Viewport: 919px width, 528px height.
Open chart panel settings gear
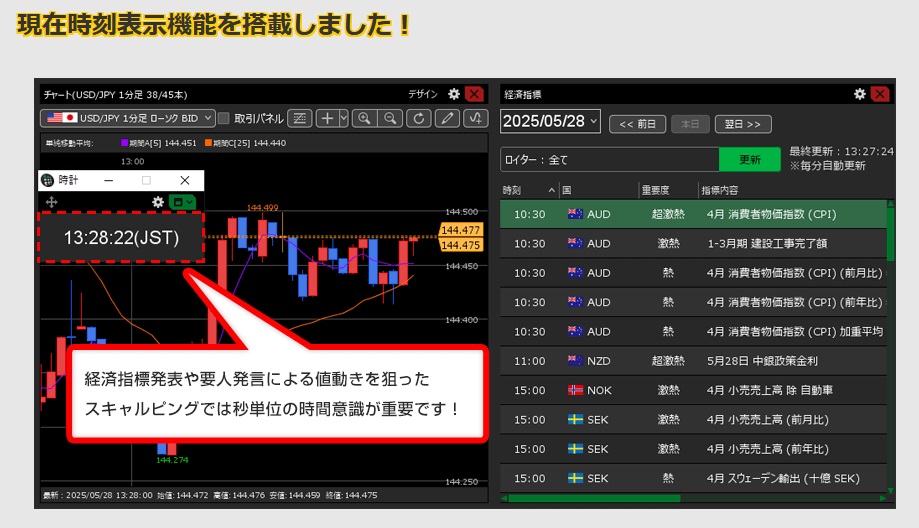(x=454, y=94)
